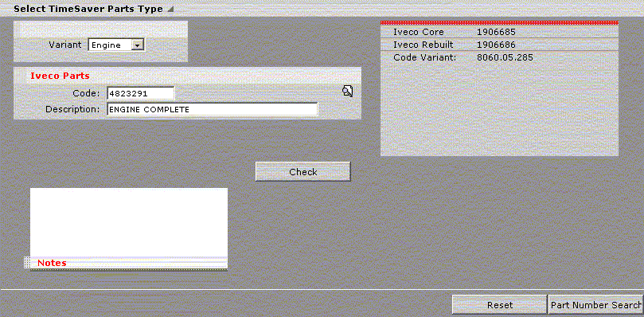Open Part Number Search
This screenshot has height=317, width=644.
[595, 305]
